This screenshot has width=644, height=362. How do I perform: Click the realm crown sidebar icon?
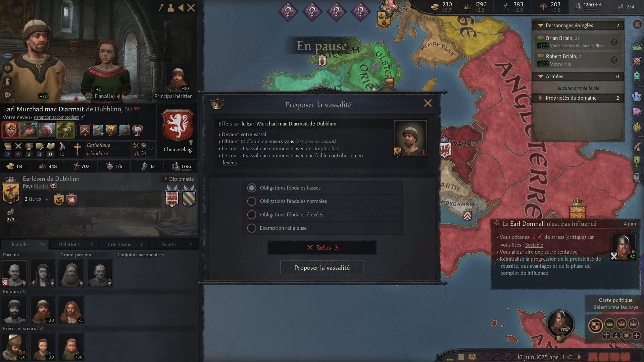pyautogui.click(x=637, y=47)
